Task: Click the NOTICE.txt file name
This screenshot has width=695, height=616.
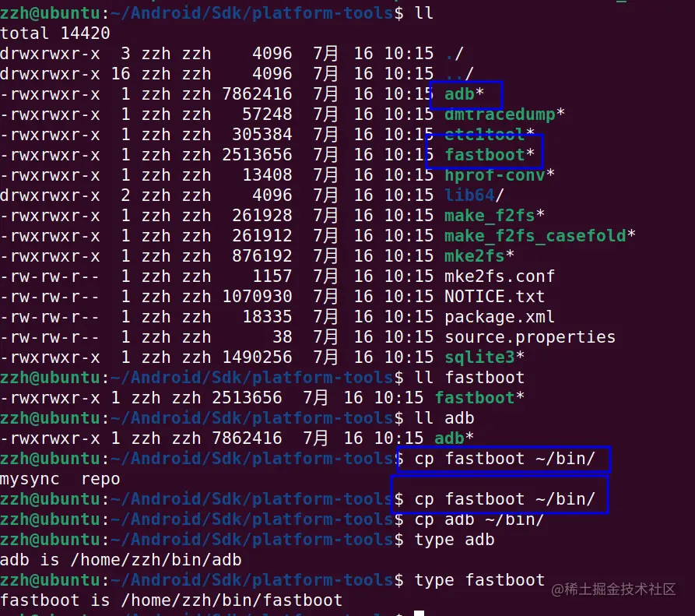Action: point(494,296)
